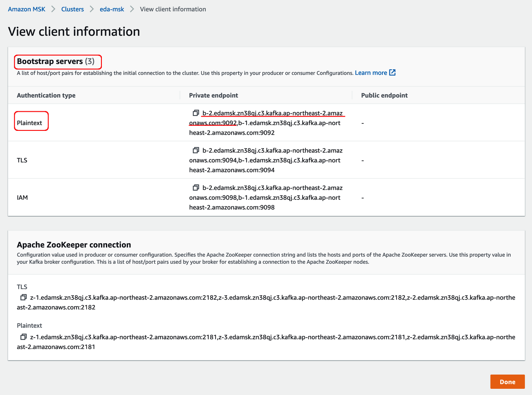This screenshot has width=532, height=395.
Task: Select the Private endpoint column header
Action: [214, 95]
